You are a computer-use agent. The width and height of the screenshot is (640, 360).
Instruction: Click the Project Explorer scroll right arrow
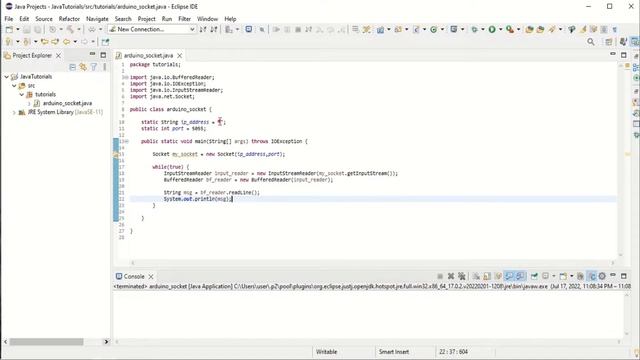tap(106, 342)
